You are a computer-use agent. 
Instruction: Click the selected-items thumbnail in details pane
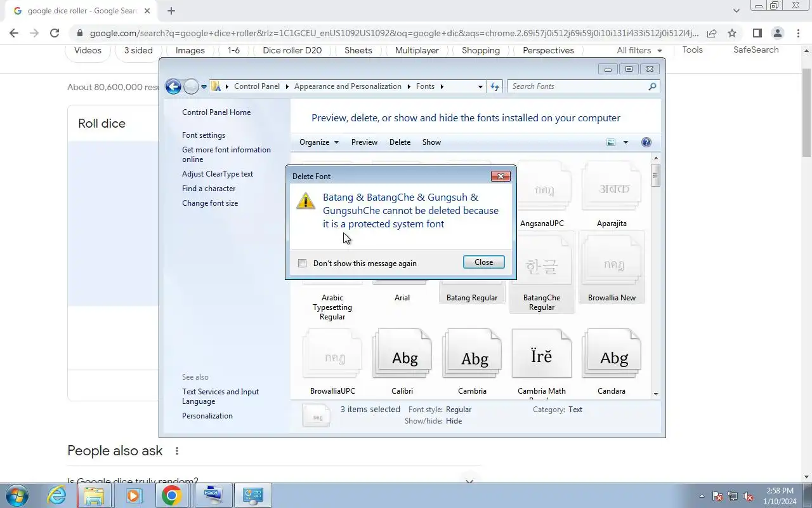tap(317, 416)
